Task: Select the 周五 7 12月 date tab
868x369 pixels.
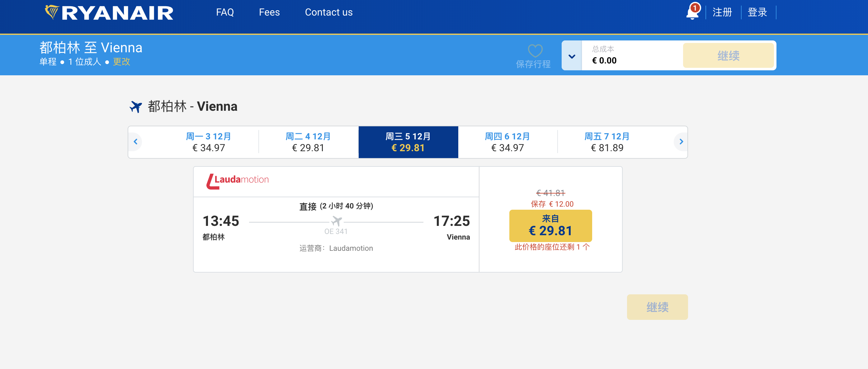Action: coord(607,142)
